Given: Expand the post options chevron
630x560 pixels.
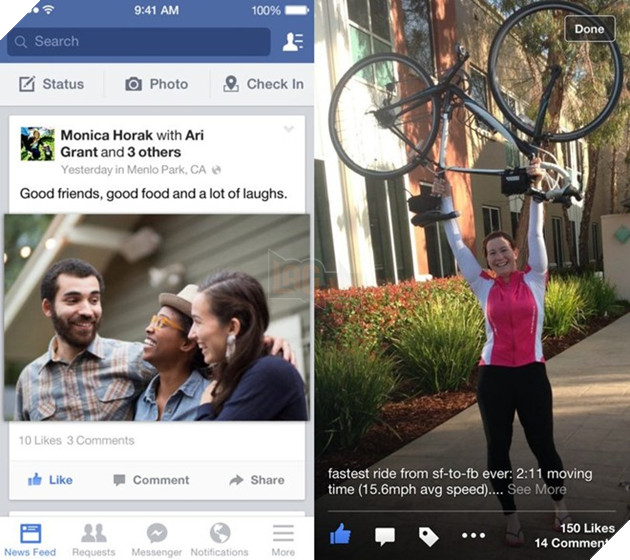Looking at the screenshot, I should point(289,129).
